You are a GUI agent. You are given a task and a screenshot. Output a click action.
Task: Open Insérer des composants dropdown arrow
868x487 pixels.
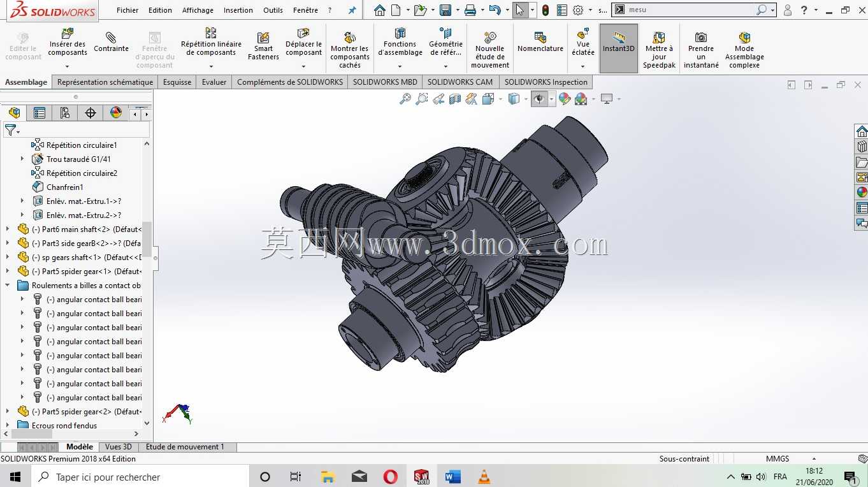tap(67, 66)
